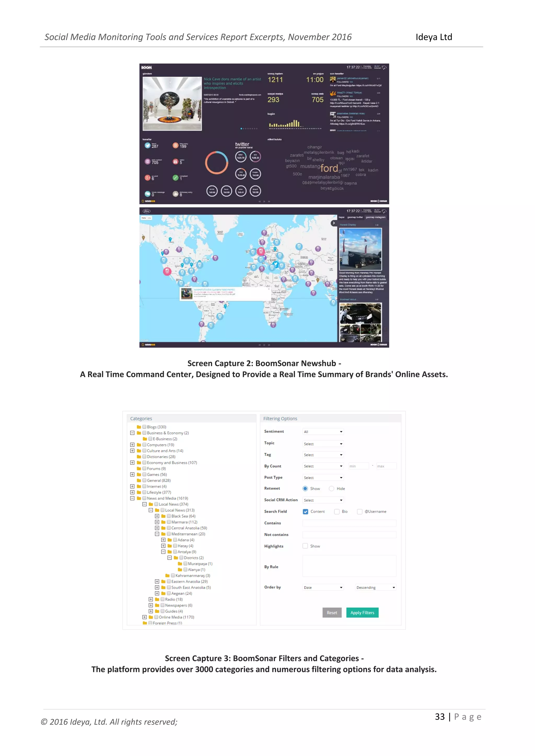This screenshot has width=535, height=756.
Task: Click the blog %16.43 share circle
Action: pos(241,174)
